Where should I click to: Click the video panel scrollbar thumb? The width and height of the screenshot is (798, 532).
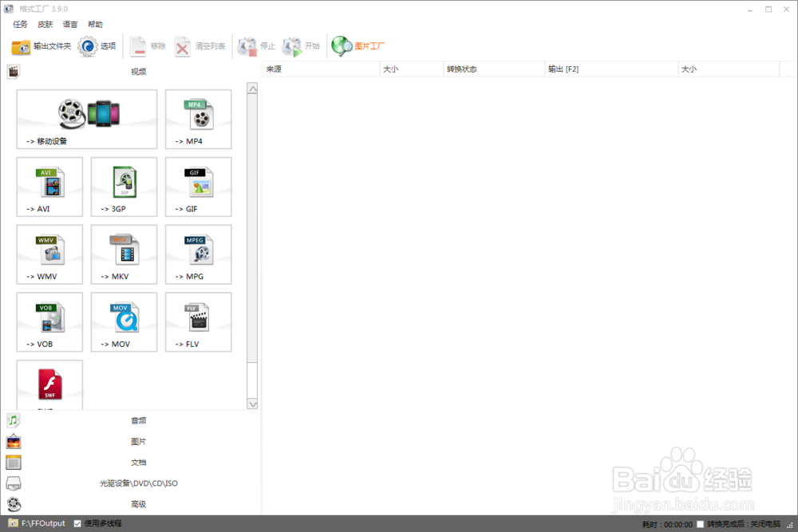[252, 228]
